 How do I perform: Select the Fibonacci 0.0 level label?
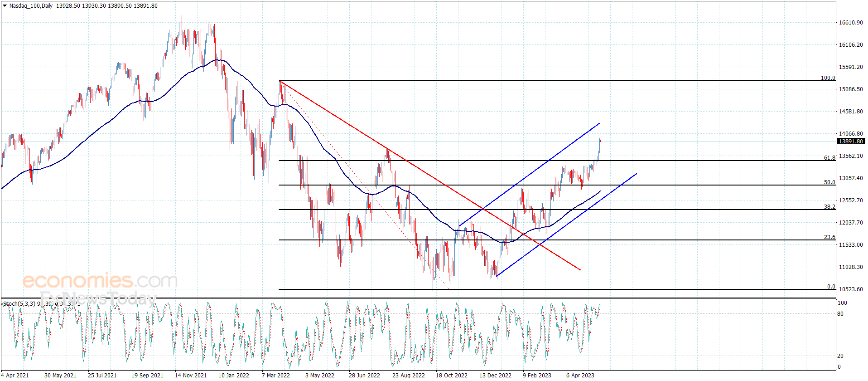click(831, 287)
